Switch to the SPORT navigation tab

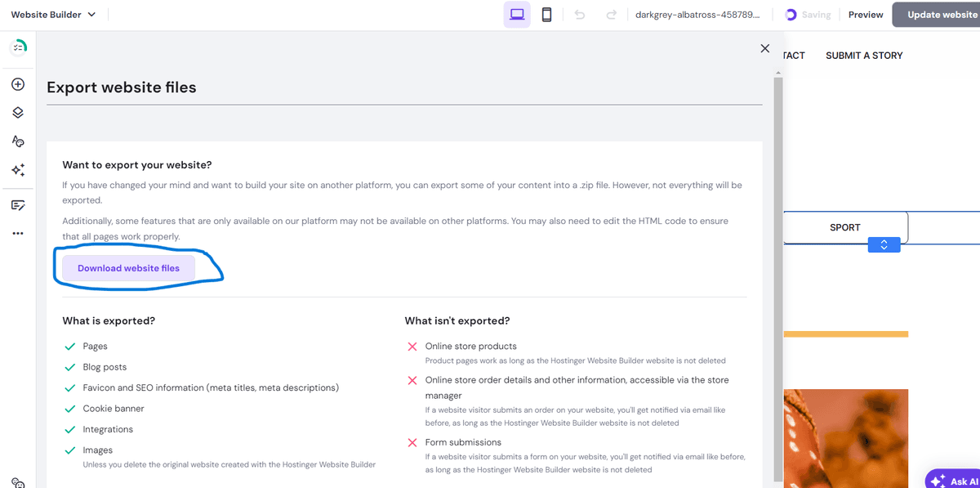point(844,226)
